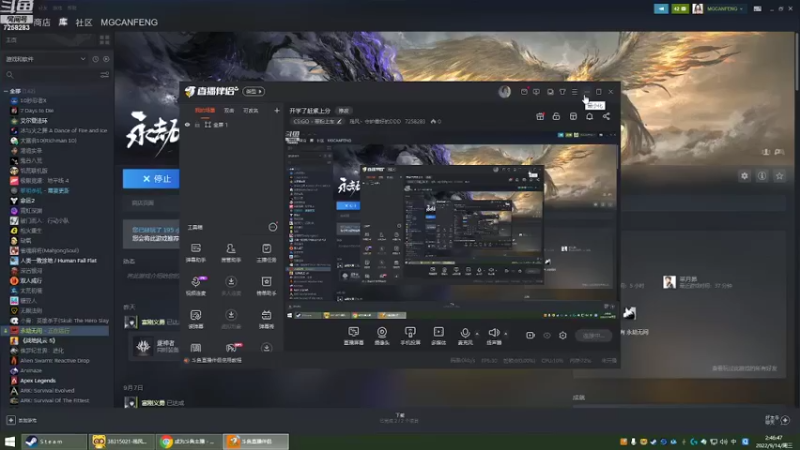Add a new scene with the plus button
Screen dimensions: 800x450
[x=277, y=110]
